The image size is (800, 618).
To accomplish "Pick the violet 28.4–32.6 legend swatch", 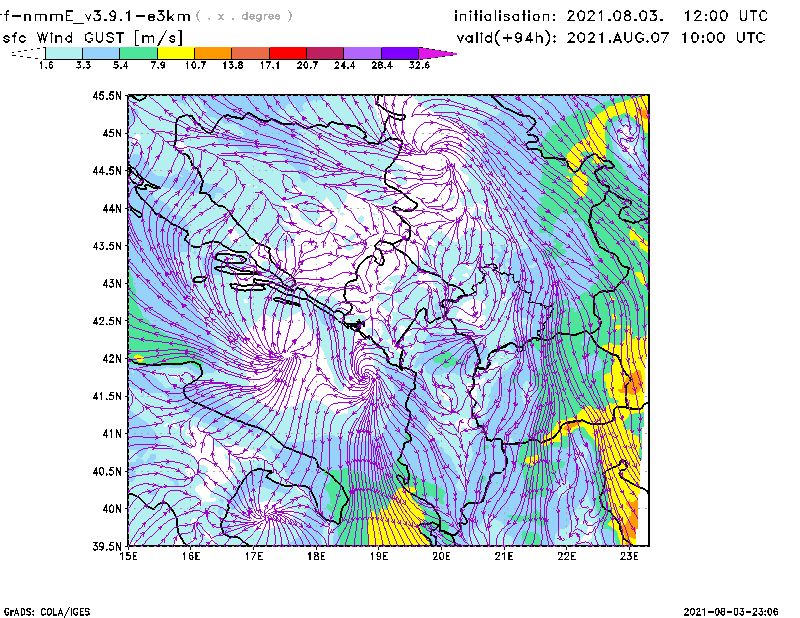I will click(400, 53).
